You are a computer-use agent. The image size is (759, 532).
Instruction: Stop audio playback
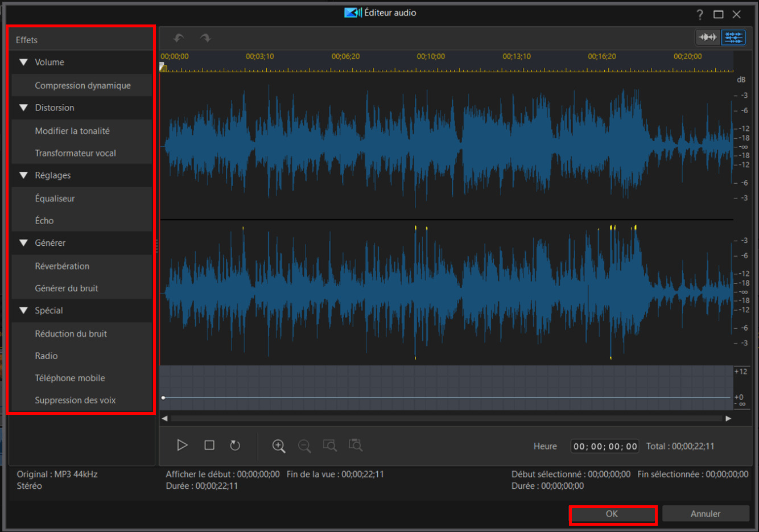209,445
